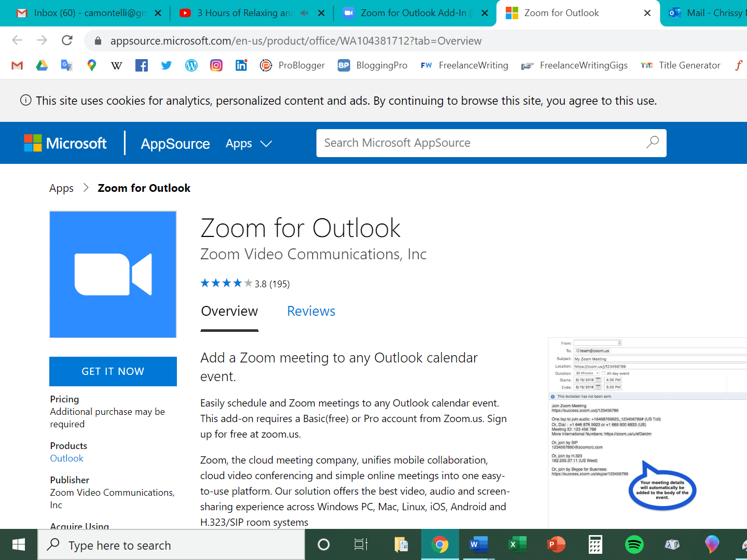Open the Outlook products link
747x560 pixels.
click(66, 458)
